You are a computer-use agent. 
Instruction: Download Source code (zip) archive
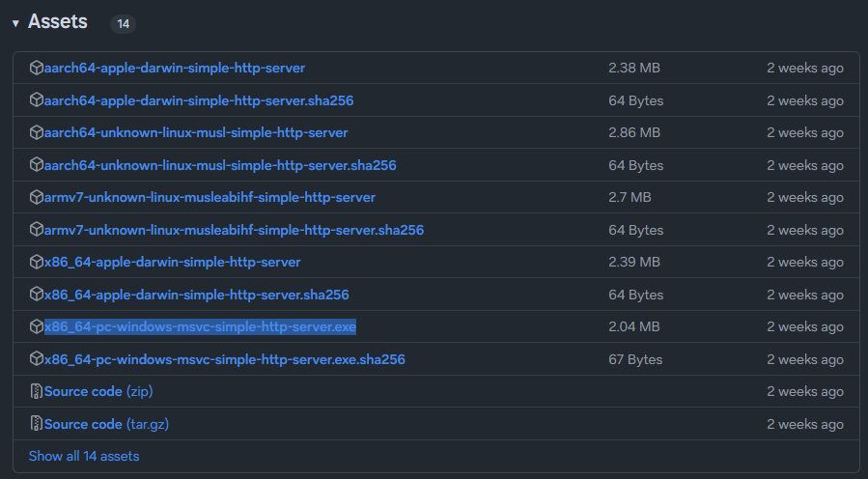(x=98, y=392)
